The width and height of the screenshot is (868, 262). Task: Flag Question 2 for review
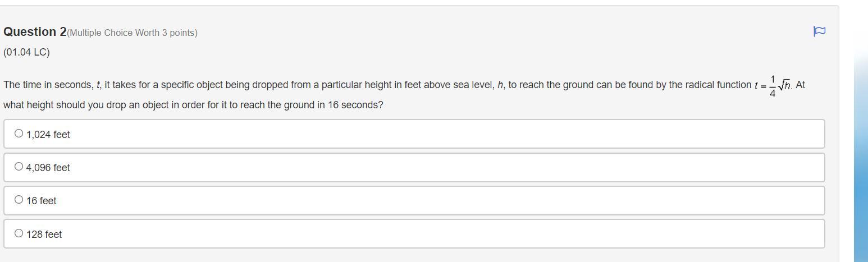pos(819,31)
